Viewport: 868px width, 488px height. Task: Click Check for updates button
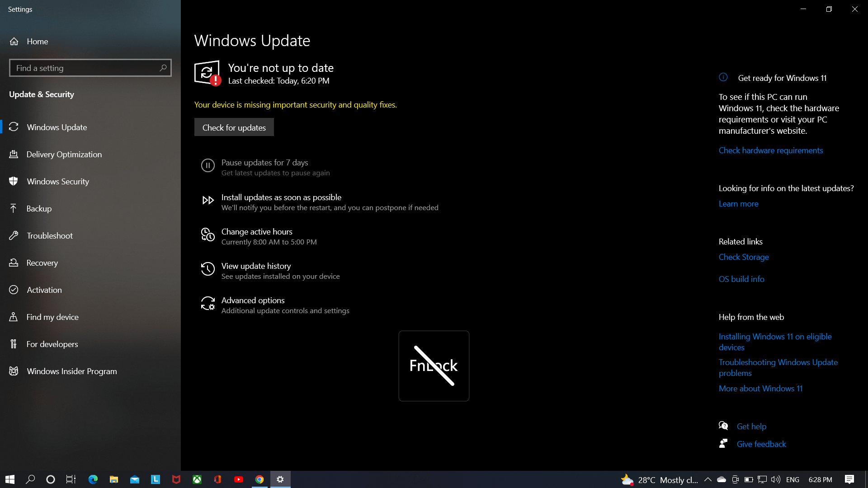pos(234,127)
